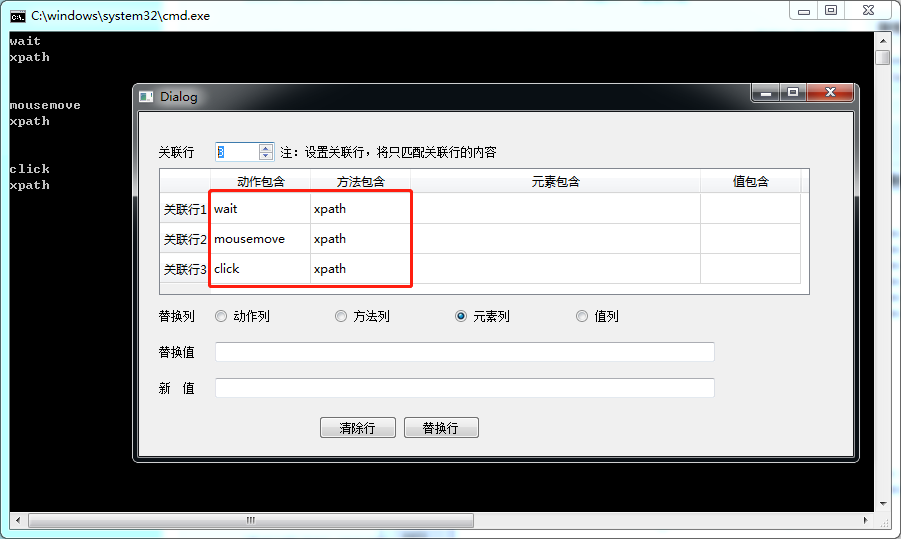This screenshot has width=901, height=539.
Task: Click 'wait' text in cmd console
Action: (25, 41)
